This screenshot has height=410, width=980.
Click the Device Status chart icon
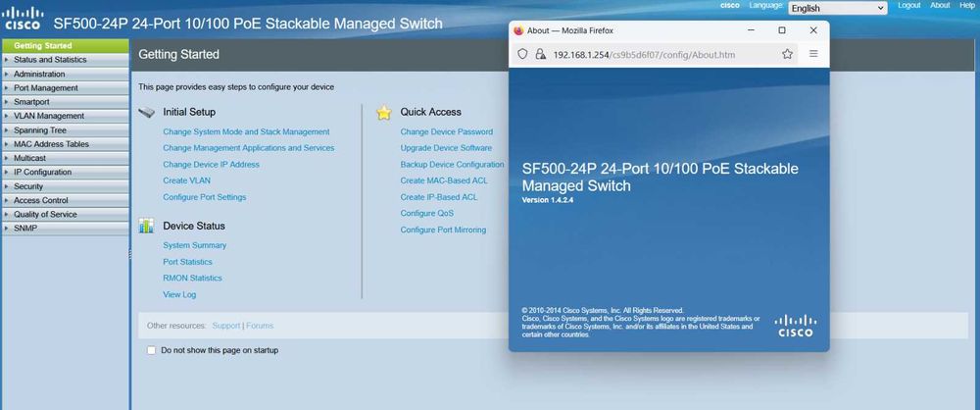pyautogui.click(x=146, y=226)
